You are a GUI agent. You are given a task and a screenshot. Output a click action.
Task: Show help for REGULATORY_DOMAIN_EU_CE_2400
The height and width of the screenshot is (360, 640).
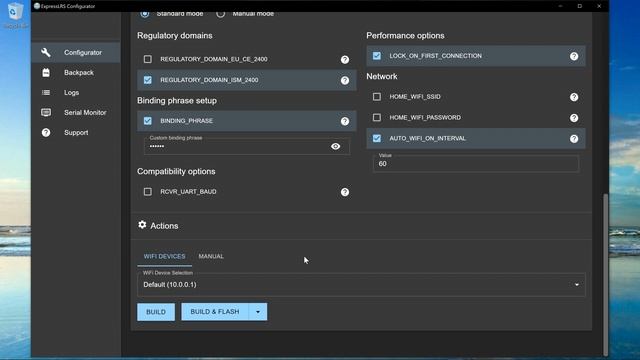(x=345, y=60)
